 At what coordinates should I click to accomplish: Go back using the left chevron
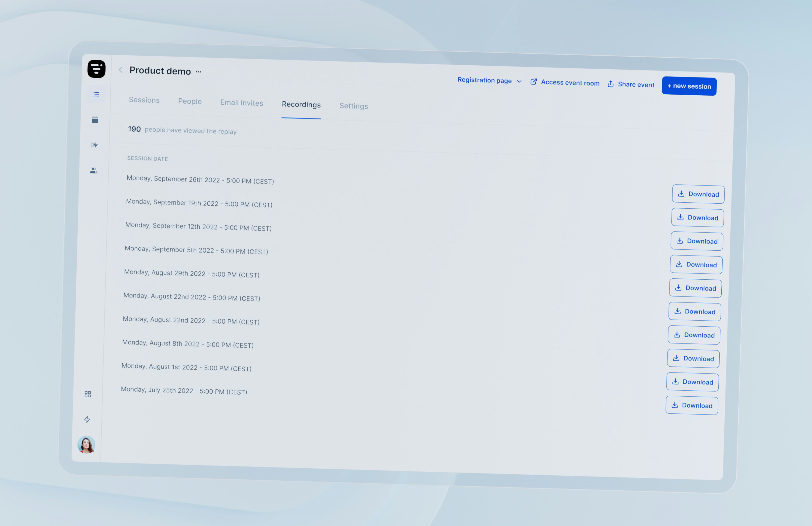pyautogui.click(x=120, y=70)
